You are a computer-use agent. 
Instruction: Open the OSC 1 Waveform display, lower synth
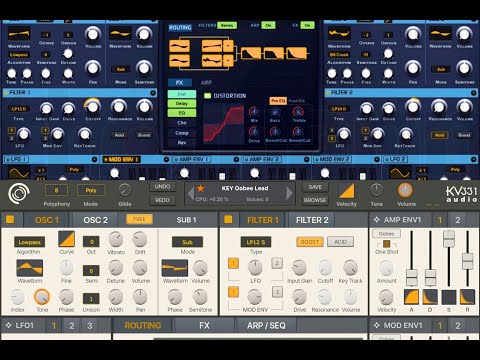point(30,268)
